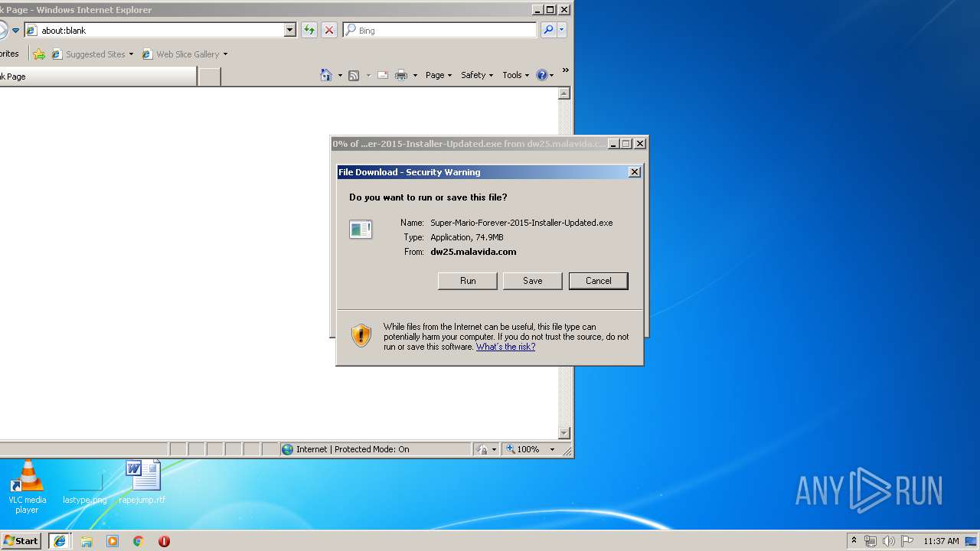Click the refresh icon in Internet Explorer

tap(309, 30)
